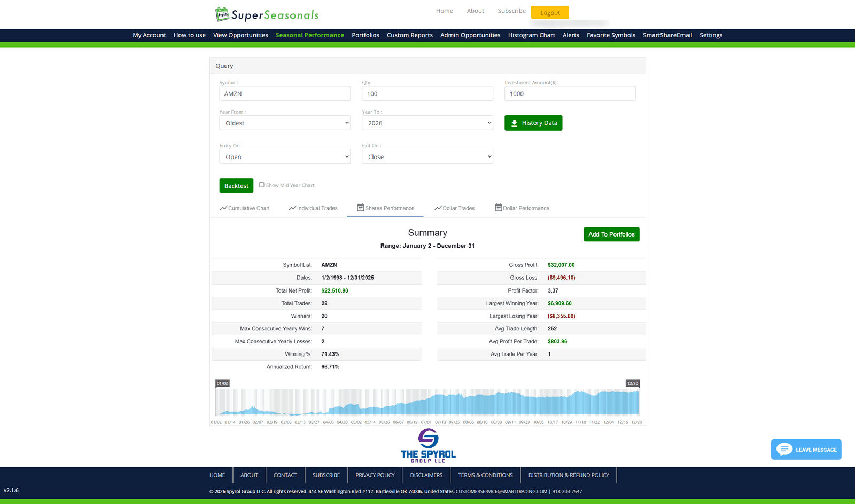Select Shares Performance tab
855x504 pixels.
click(x=385, y=208)
